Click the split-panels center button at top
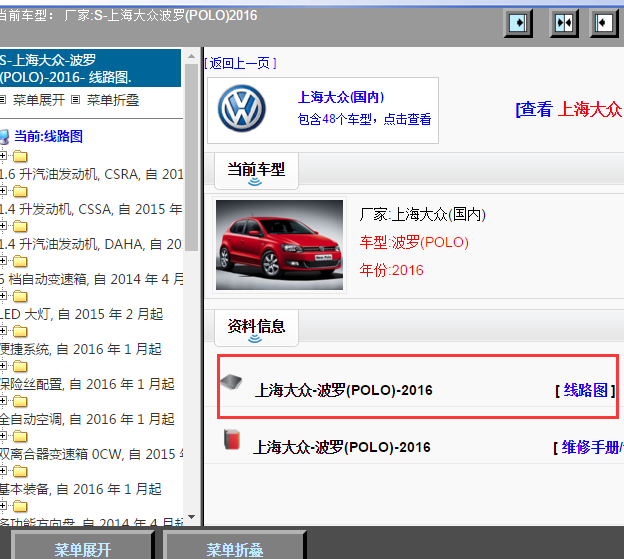 tap(564, 23)
